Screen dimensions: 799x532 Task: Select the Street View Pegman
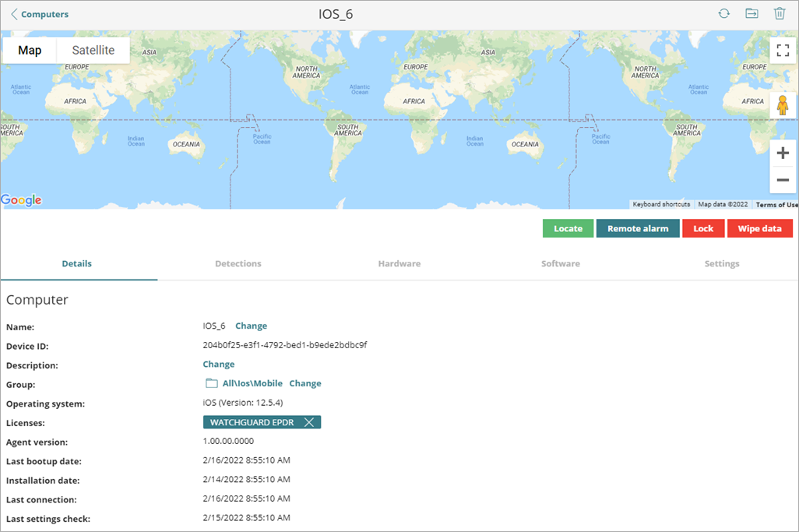click(x=783, y=104)
